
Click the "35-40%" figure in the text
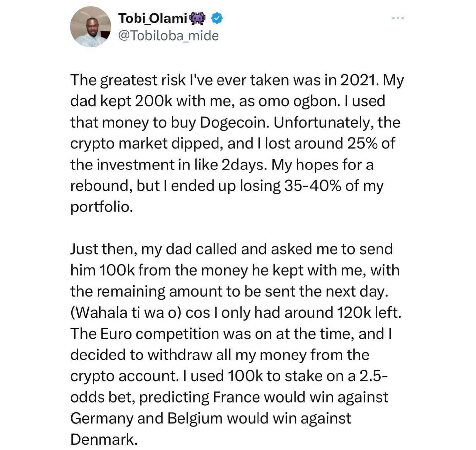(312, 186)
